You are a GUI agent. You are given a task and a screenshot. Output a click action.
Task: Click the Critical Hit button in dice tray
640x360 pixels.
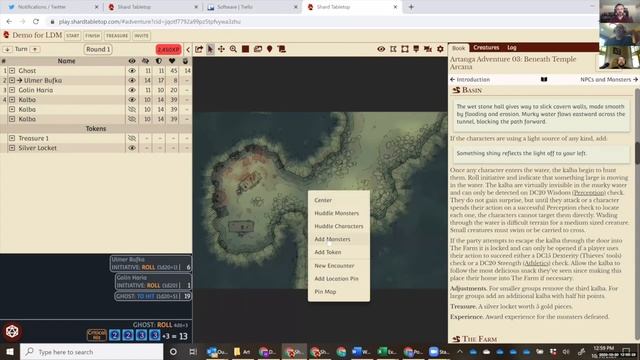[97, 335]
